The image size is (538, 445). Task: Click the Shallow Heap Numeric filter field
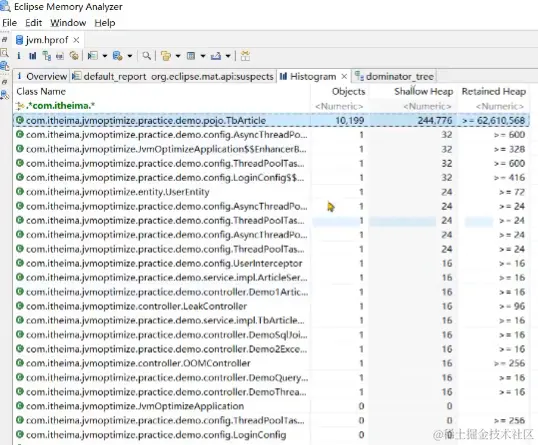tap(427, 106)
